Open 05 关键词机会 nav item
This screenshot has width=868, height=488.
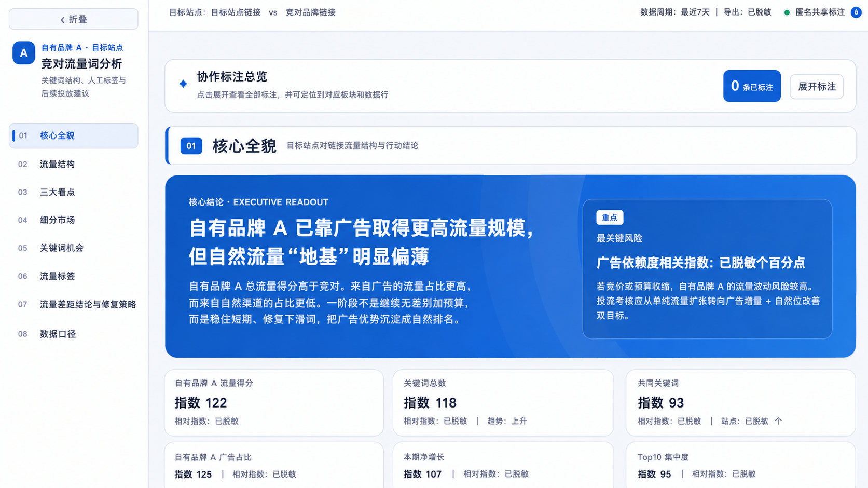[x=74, y=248]
